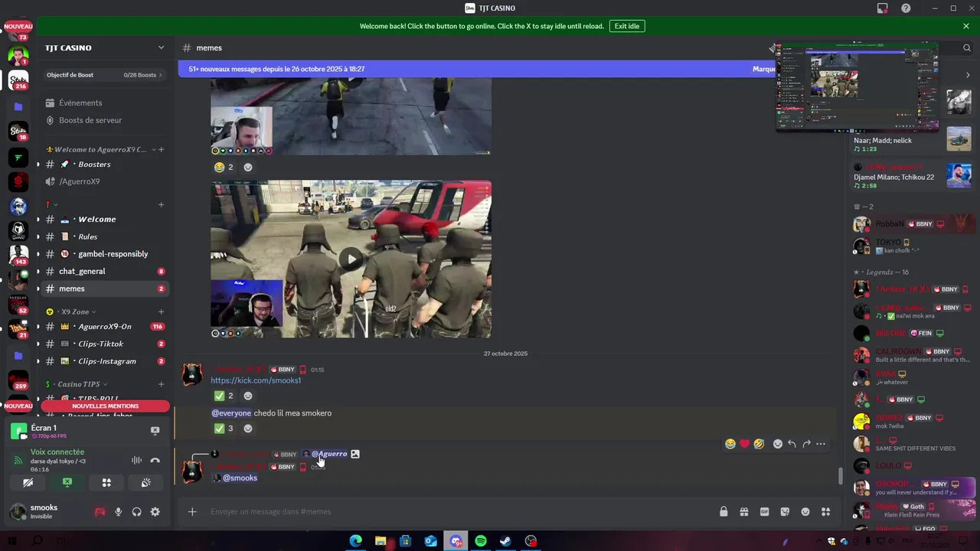Open apps launcher in message bar
Screen dimensions: 980x551
[825, 512]
